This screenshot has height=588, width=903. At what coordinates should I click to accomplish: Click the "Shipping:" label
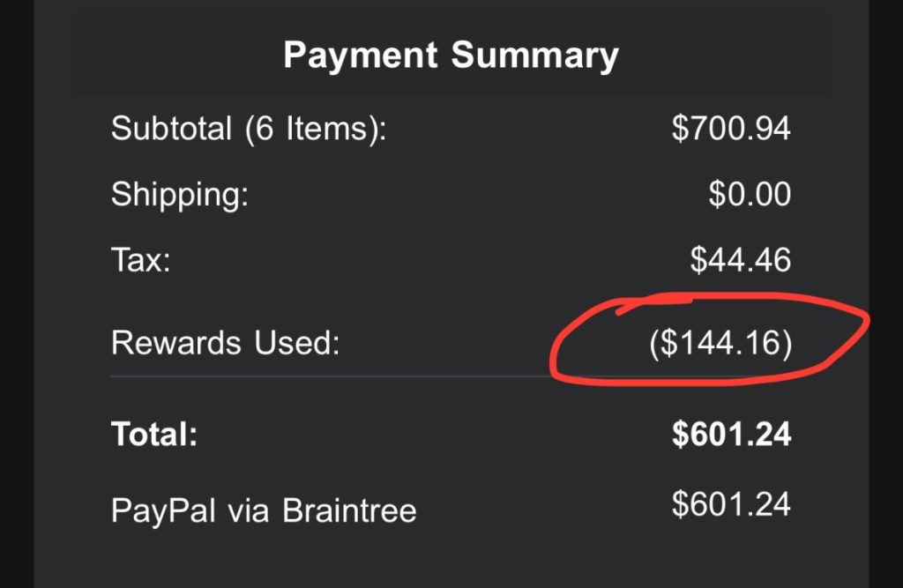tap(180, 195)
